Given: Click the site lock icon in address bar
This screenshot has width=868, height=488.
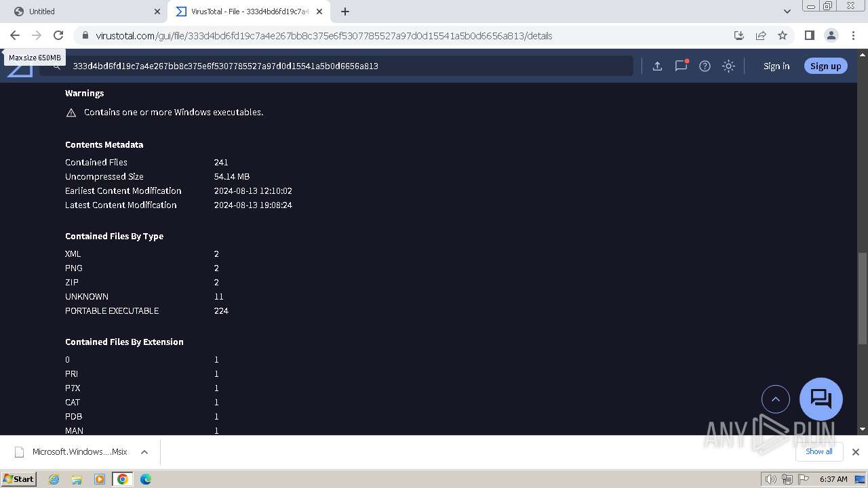Looking at the screenshot, I should [x=85, y=35].
